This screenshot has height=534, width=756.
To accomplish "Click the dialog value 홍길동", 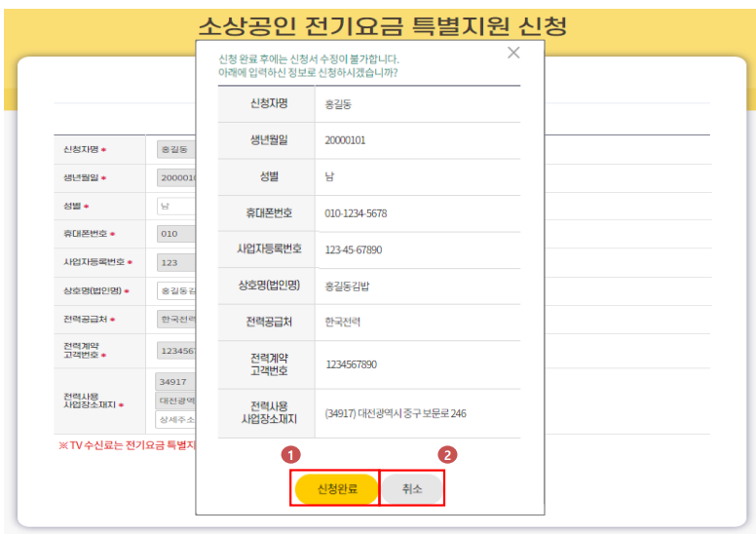I will 338,104.
